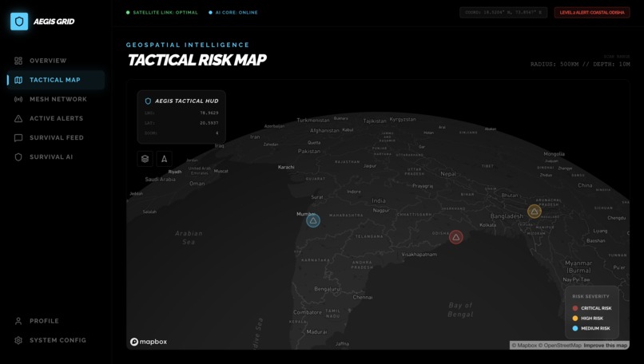Click the System Config gear icon
Viewport: 644px width, 364px height.
pos(18,340)
